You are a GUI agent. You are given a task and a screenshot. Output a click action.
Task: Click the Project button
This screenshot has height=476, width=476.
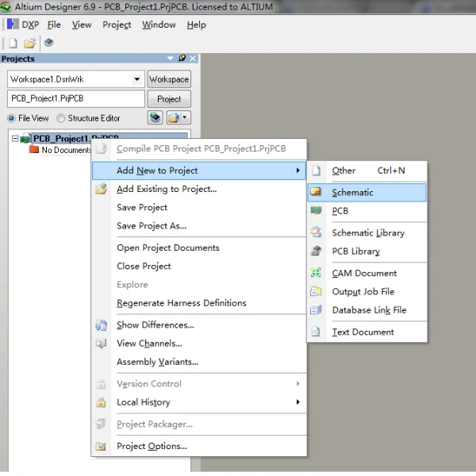pos(169,99)
